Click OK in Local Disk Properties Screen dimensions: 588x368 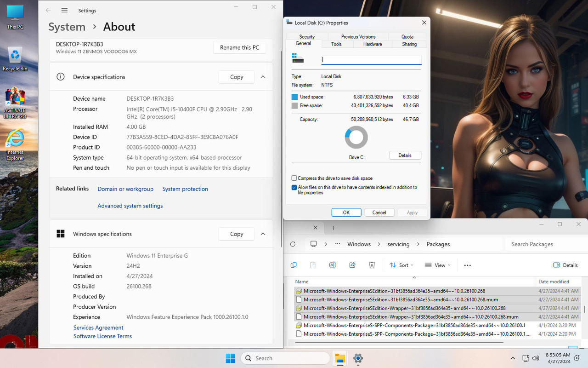click(346, 213)
